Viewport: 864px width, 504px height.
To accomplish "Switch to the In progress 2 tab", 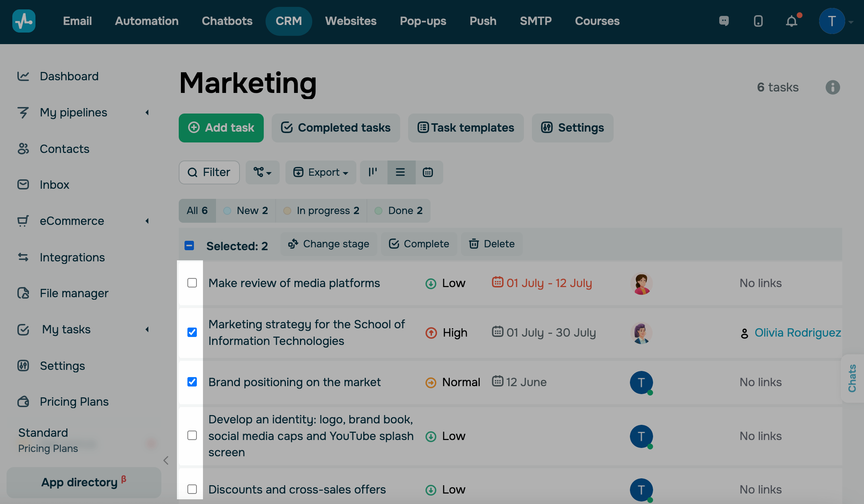I will [x=321, y=210].
